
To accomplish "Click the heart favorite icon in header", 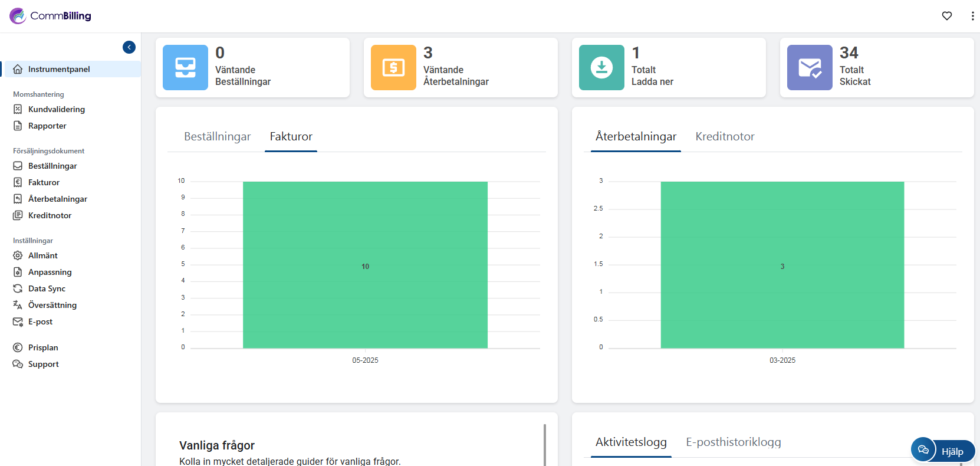I will [x=947, y=16].
